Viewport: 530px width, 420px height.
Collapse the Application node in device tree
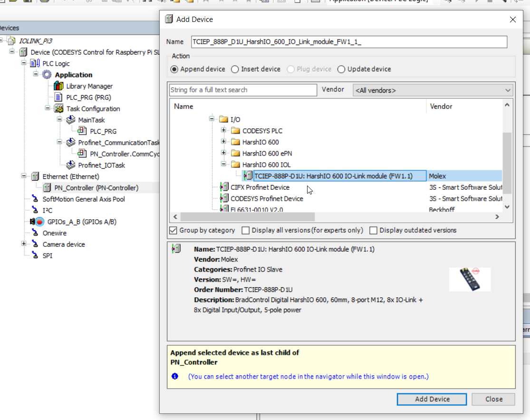pos(36,74)
